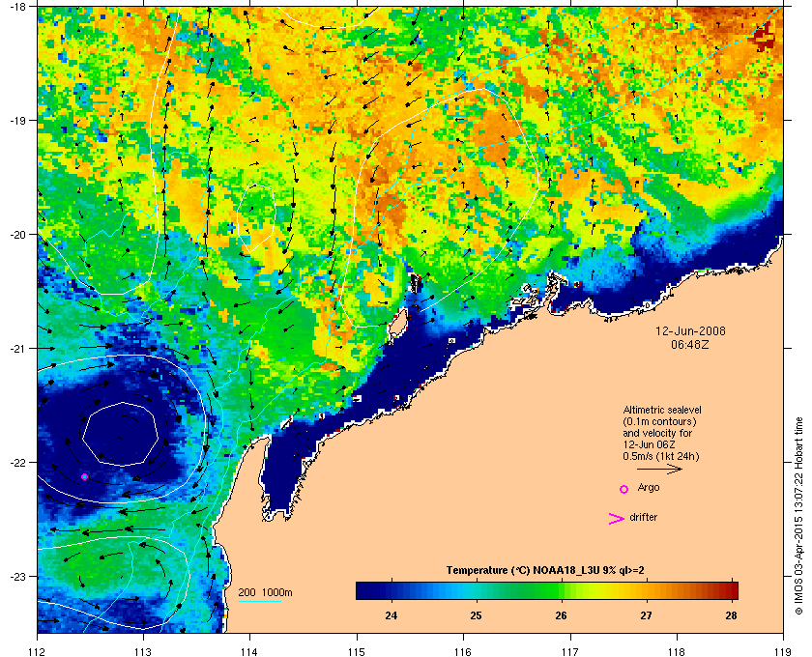This screenshot has height=657, width=812.
Task: Click the latitude axis label -18
Action: pyautogui.click(x=17, y=6)
